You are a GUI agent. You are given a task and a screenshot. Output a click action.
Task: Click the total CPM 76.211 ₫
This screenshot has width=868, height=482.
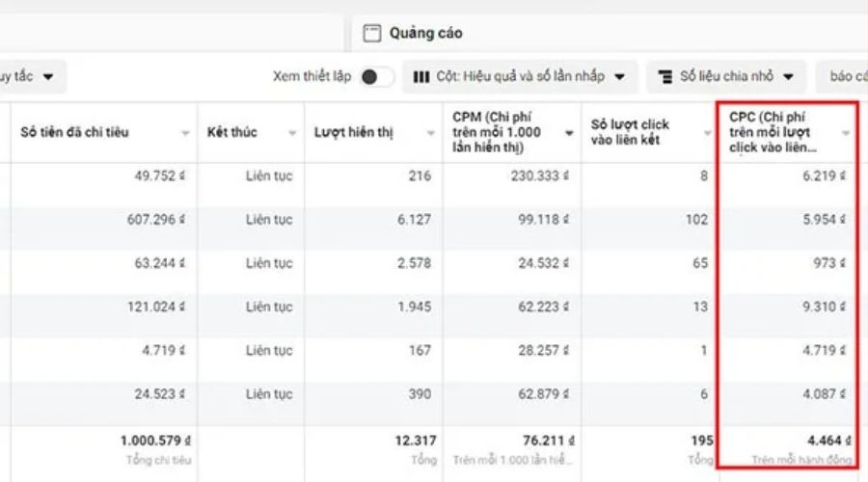point(549,442)
